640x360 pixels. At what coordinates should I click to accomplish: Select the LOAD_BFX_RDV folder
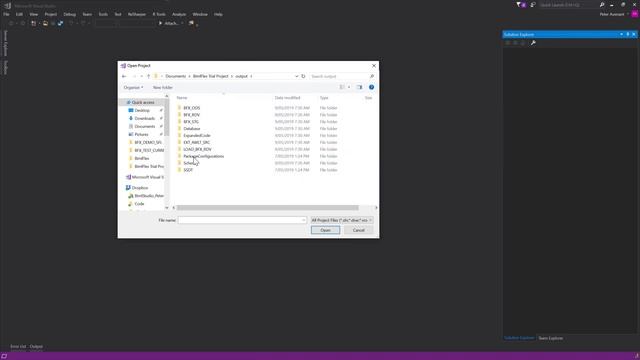click(197, 149)
